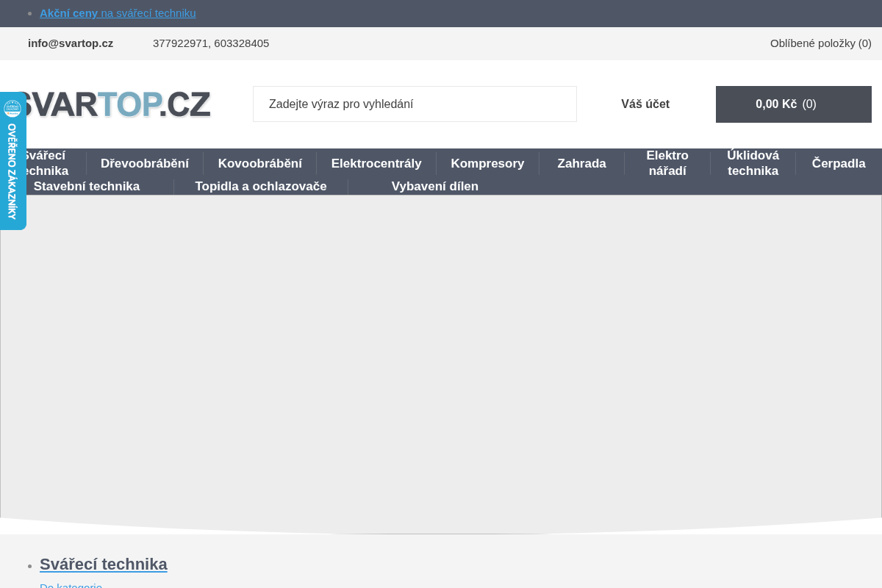882x588 pixels.
Task: Open Oblíbené položky (0) favorites
Action: (821, 43)
